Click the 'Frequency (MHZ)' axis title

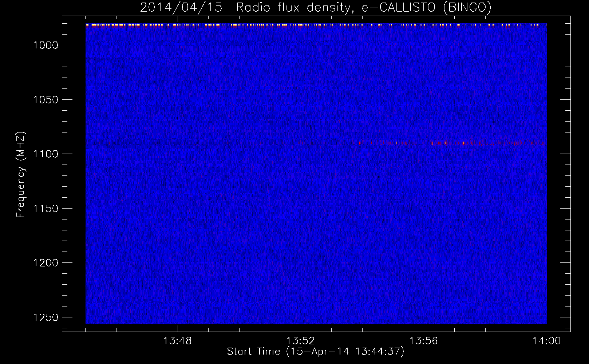(21, 175)
